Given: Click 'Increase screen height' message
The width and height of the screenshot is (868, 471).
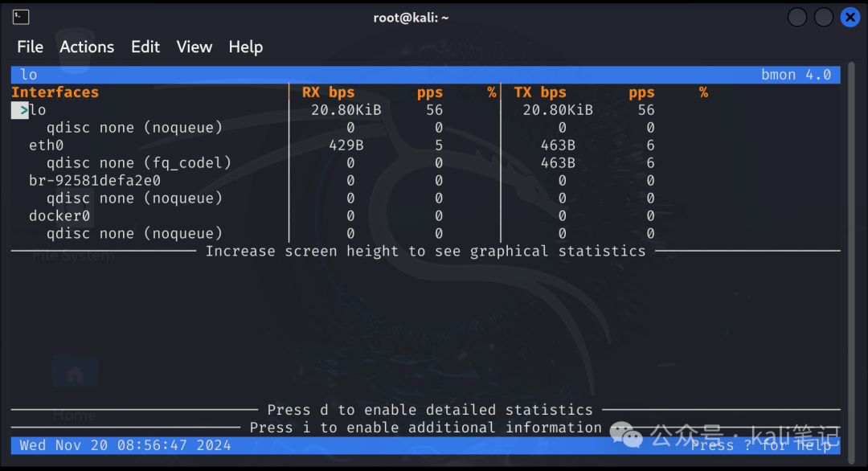Looking at the screenshot, I should 426,252.
